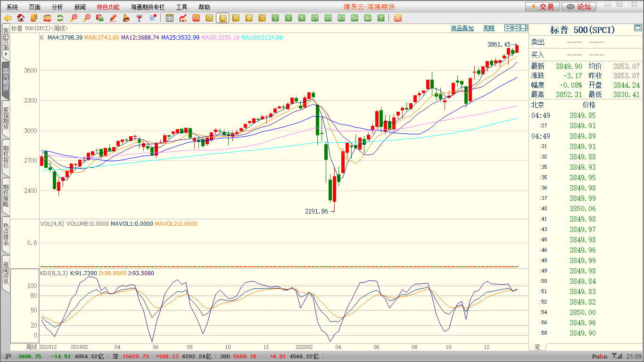Screen dimensions: 644x362
Task: Switch to 1-minute period
Action: (275, 18)
